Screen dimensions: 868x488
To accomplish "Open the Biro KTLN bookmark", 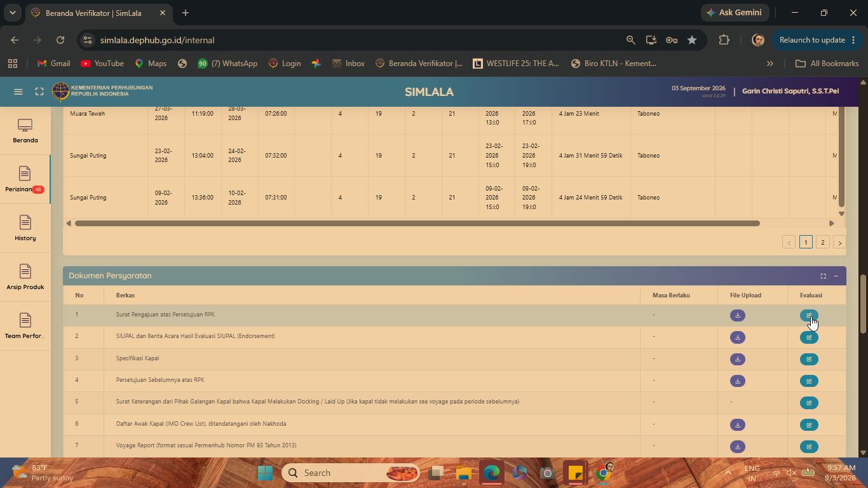I will [x=614, y=64].
